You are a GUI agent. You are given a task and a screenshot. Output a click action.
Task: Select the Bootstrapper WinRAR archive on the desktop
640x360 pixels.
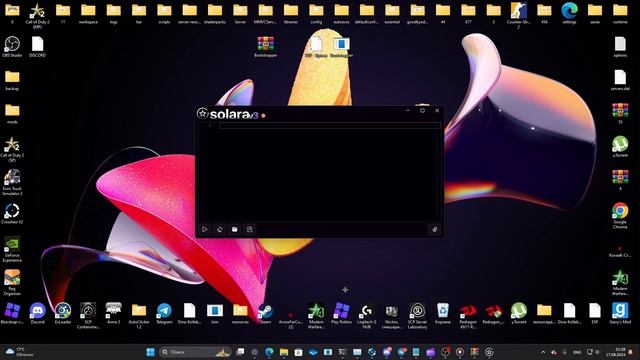(x=266, y=47)
